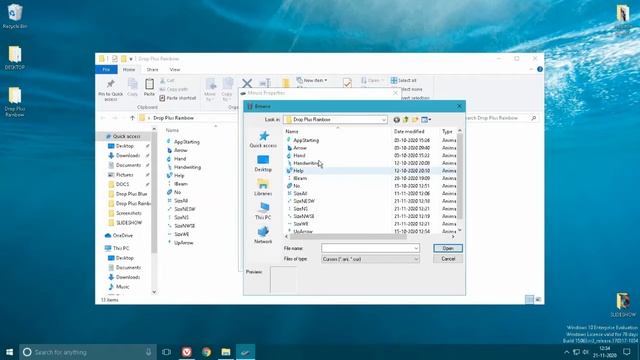Click Pin to Quick access in ribbon

pos(111,90)
